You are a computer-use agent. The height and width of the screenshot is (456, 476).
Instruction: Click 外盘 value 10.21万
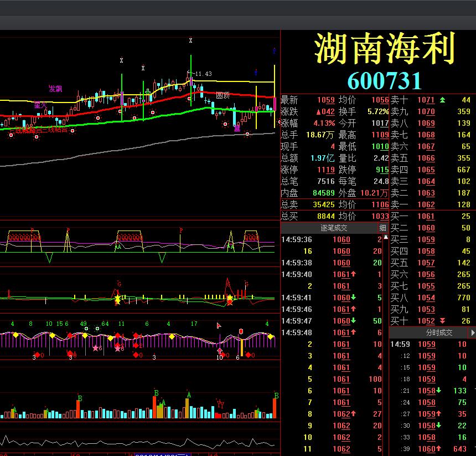(374, 193)
